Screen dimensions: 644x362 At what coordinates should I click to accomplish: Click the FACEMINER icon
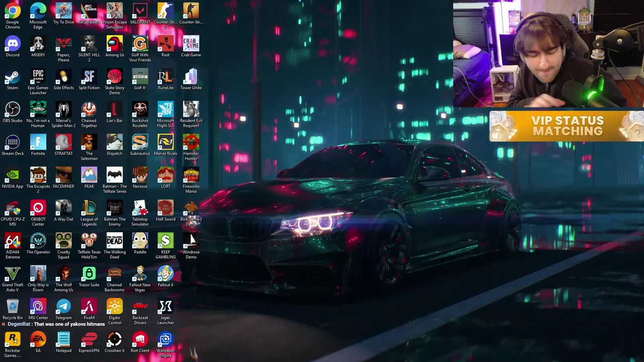coord(63,177)
